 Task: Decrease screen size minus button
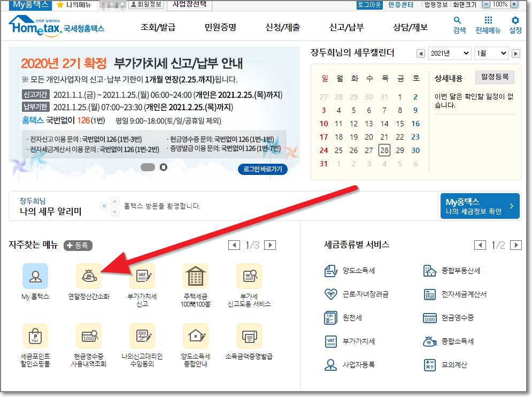[487, 4]
